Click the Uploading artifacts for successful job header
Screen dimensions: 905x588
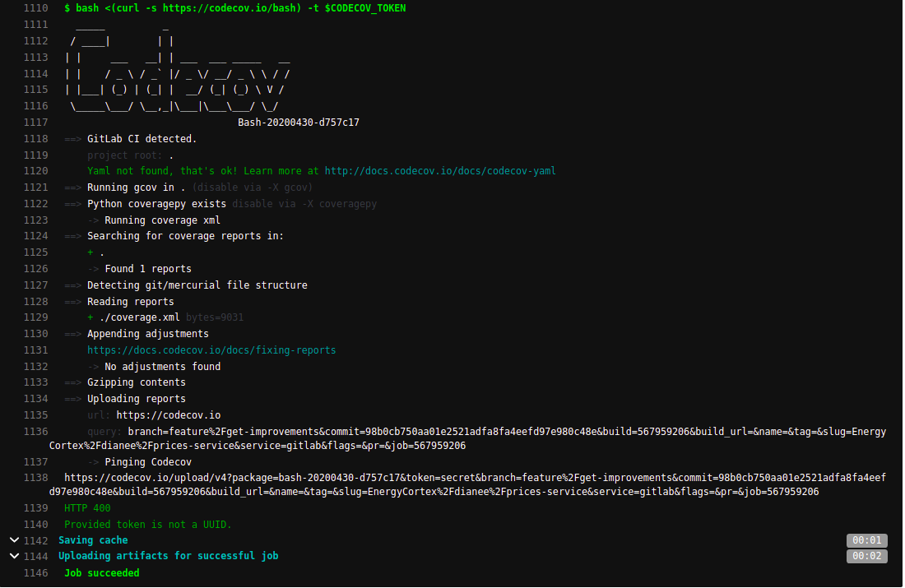click(x=168, y=556)
